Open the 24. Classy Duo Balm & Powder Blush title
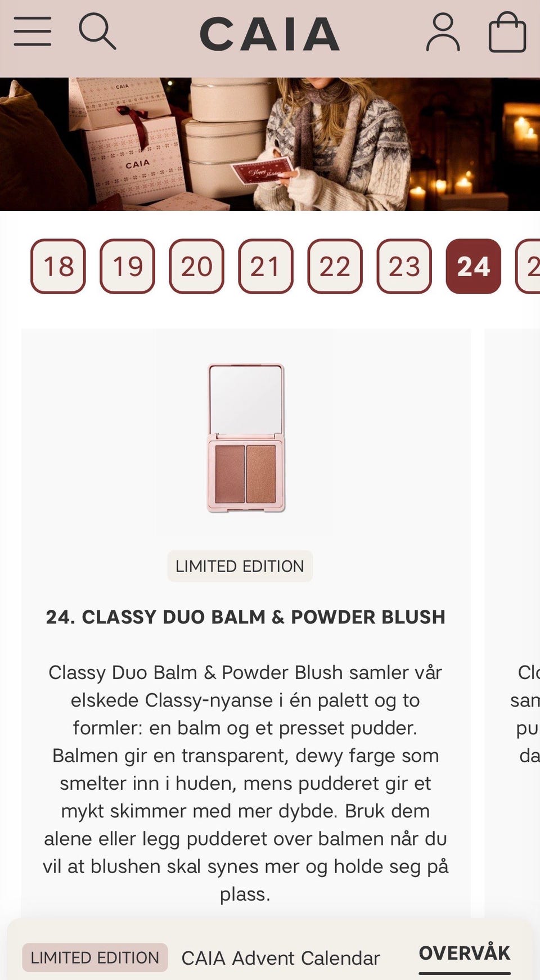Viewport: 540px width, 980px height. point(246,617)
